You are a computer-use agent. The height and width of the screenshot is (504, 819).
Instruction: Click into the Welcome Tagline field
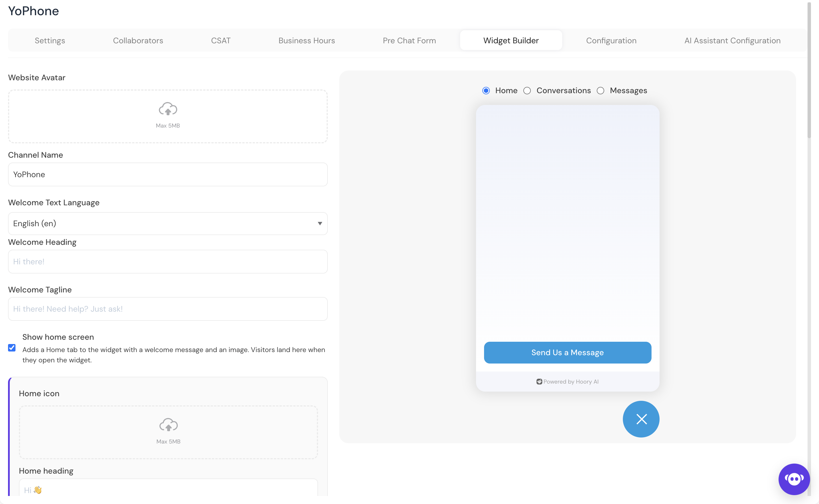168,309
